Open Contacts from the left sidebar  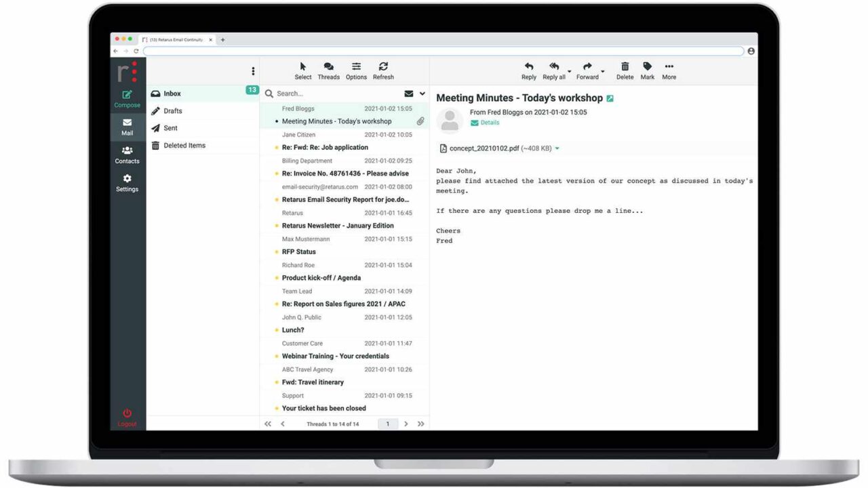[127, 151]
